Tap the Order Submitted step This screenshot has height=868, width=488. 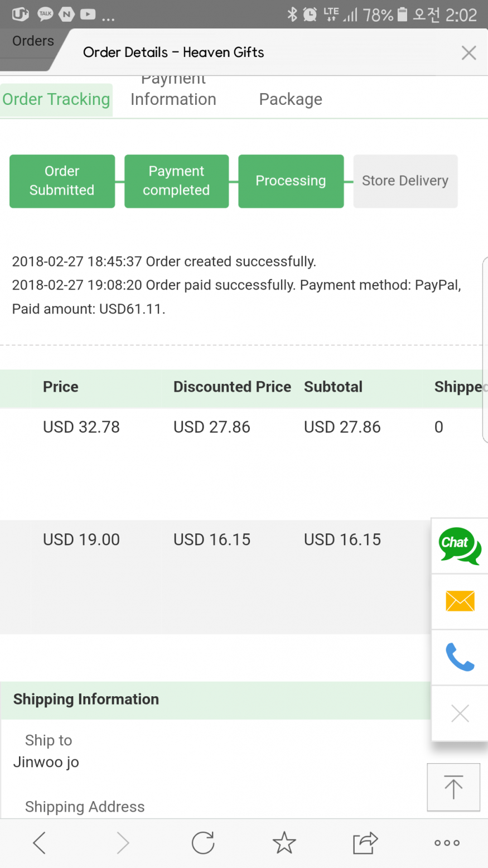tap(62, 181)
